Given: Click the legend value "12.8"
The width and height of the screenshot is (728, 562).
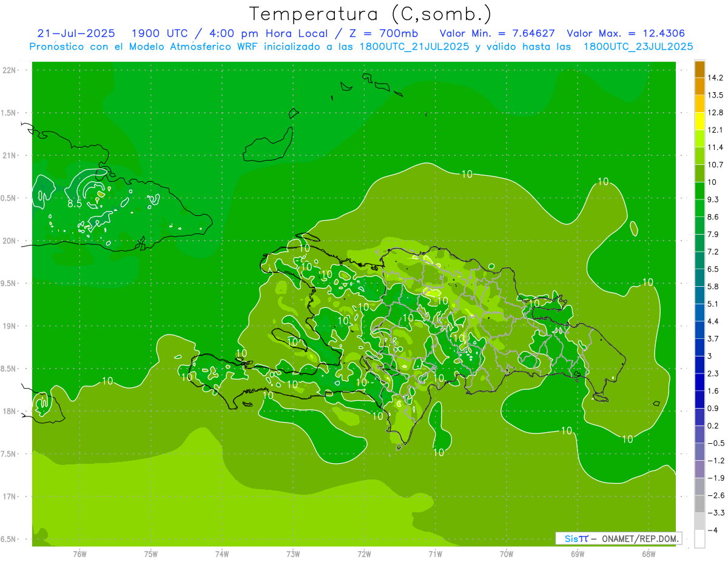Looking at the screenshot, I should [x=716, y=113].
